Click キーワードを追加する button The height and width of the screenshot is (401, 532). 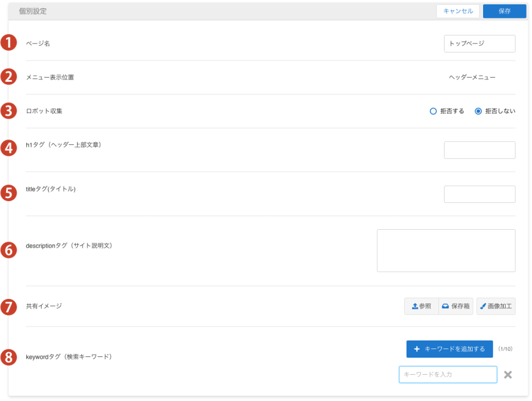pos(449,349)
